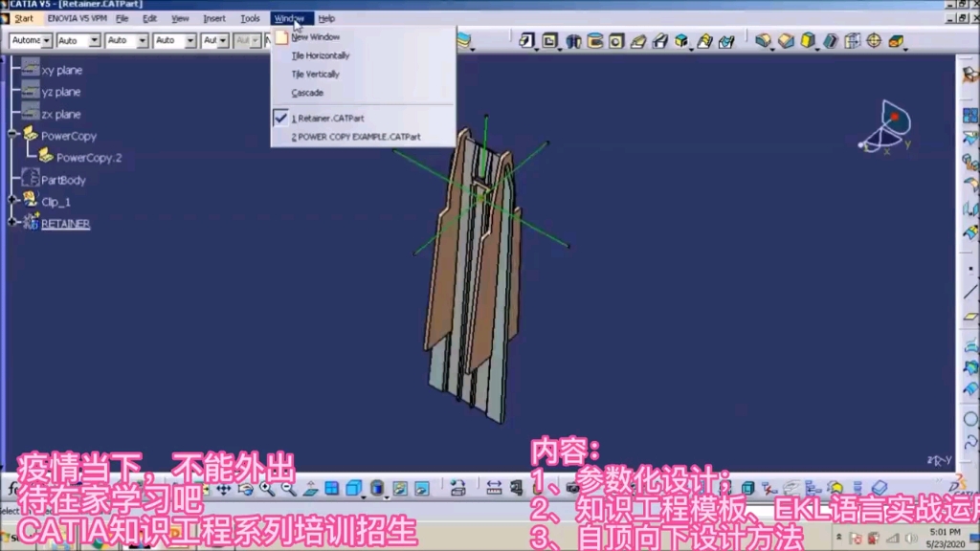
Task: Click the Zoom In magnifier icon
Action: point(266,489)
